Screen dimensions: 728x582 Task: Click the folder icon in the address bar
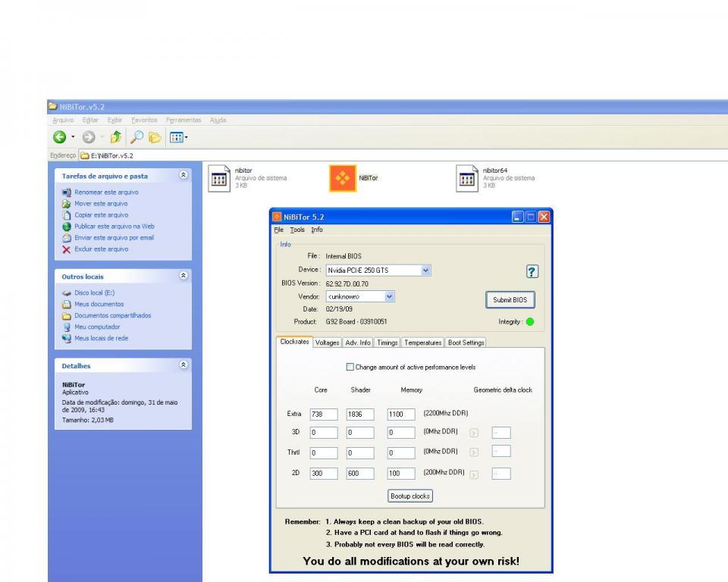click(84, 155)
